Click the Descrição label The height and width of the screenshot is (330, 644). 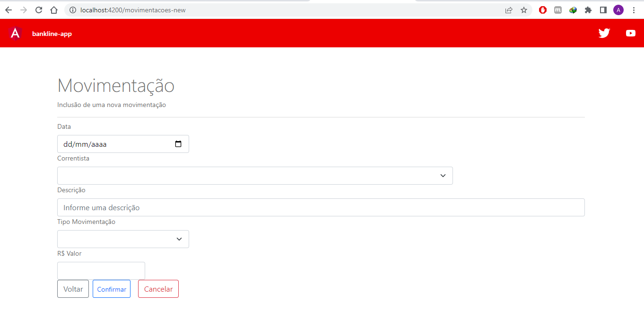71,190
